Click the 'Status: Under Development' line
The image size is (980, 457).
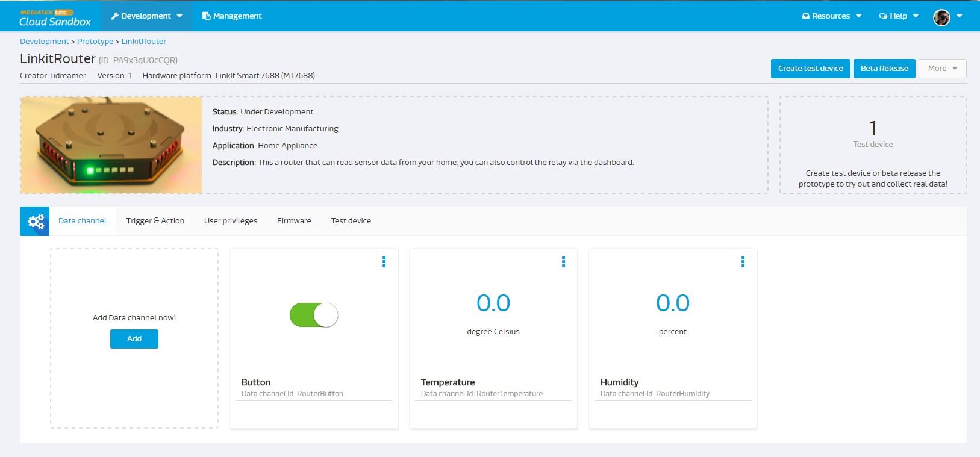(x=263, y=112)
